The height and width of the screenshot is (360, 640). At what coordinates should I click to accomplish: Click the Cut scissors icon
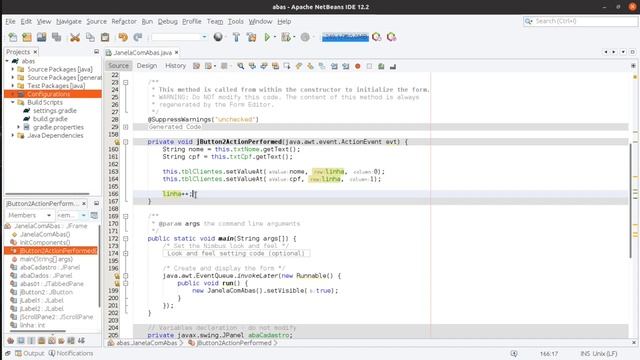pos(75,37)
